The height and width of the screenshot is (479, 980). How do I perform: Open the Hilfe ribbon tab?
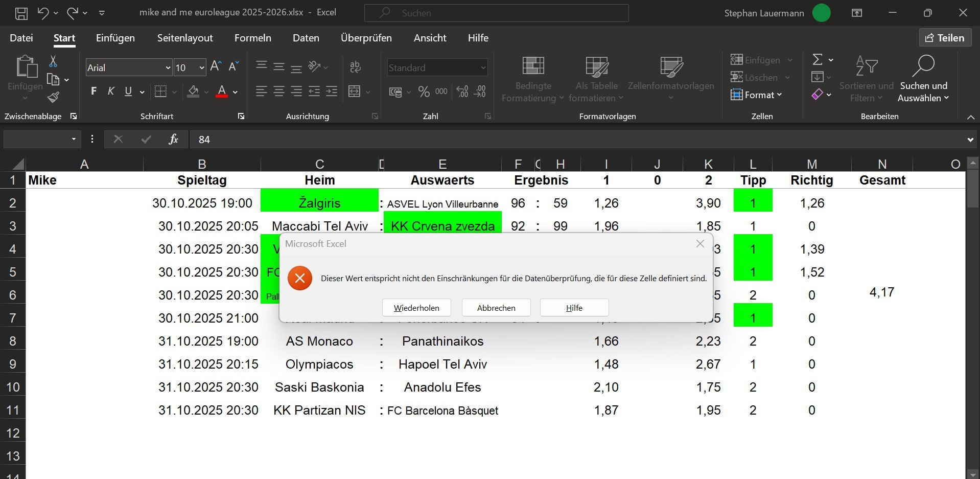(x=478, y=38)
